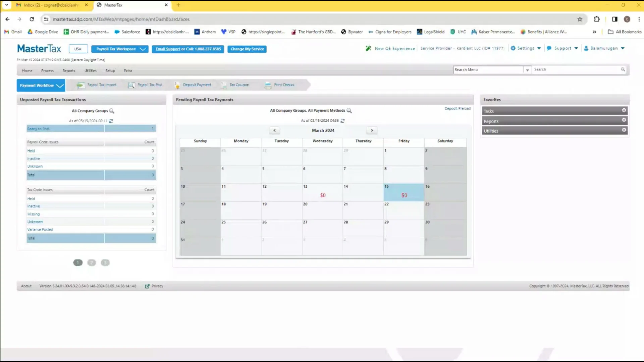Screen dimensions: 644x362
Task: Open the Payroll Tax Import step
Action: coord(97,85)
